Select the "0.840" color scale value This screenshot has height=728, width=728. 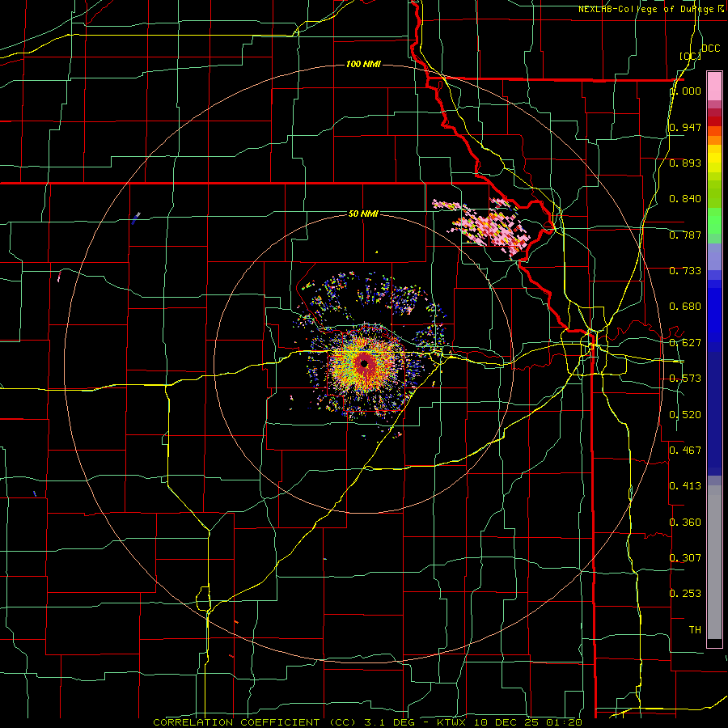(685, 199)
